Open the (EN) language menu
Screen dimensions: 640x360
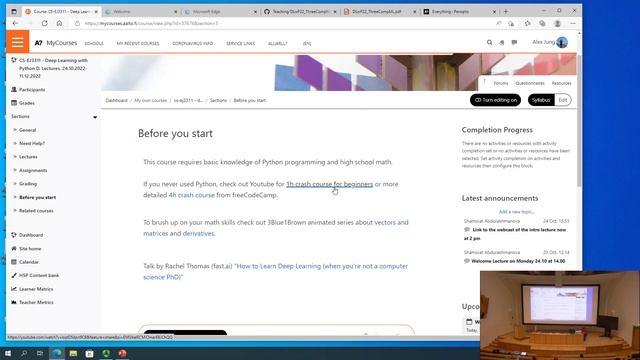point(307,43)
